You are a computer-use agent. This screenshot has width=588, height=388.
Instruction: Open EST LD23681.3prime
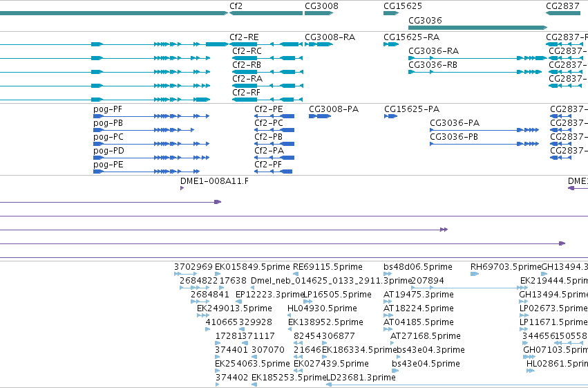point(457,385)
